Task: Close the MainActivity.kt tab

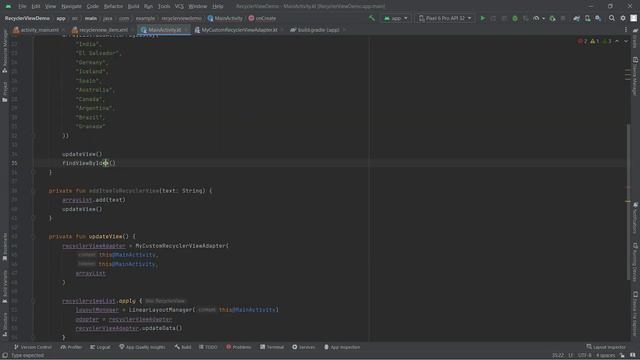Action: coord(186,30)
